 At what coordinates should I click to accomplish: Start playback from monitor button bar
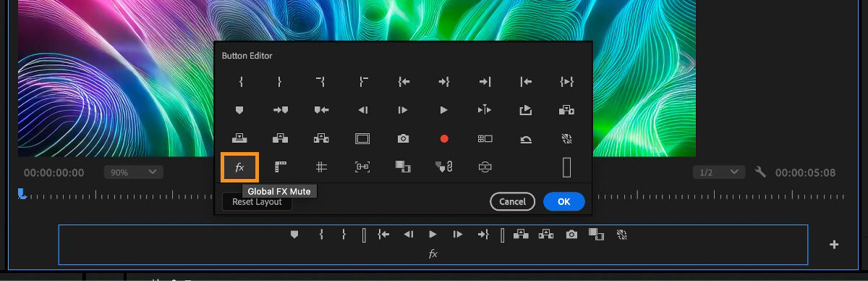pos(433,234)
